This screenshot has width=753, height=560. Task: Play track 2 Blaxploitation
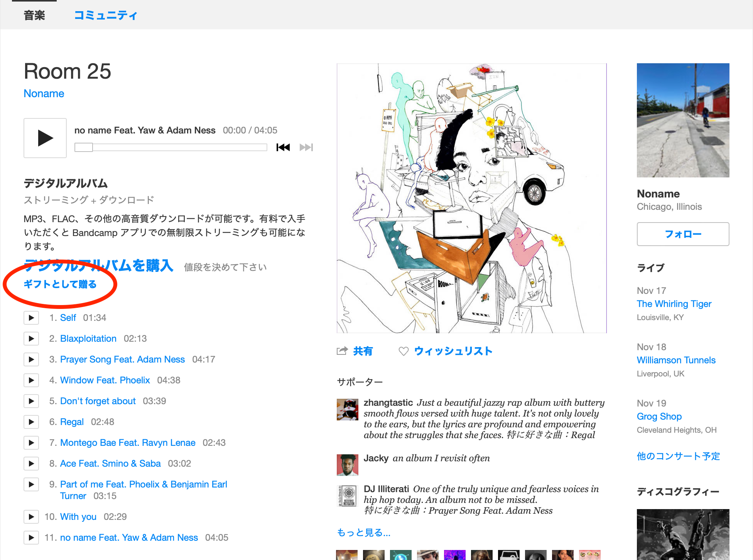point(31,339)
